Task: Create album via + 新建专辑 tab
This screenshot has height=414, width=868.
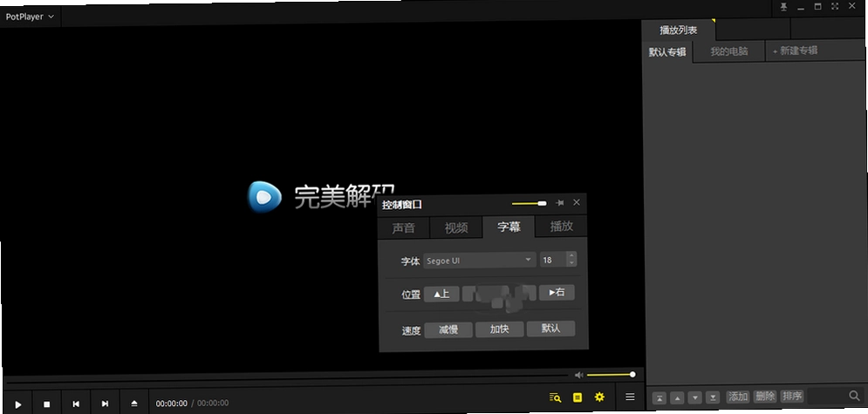Action: (796, 51)
